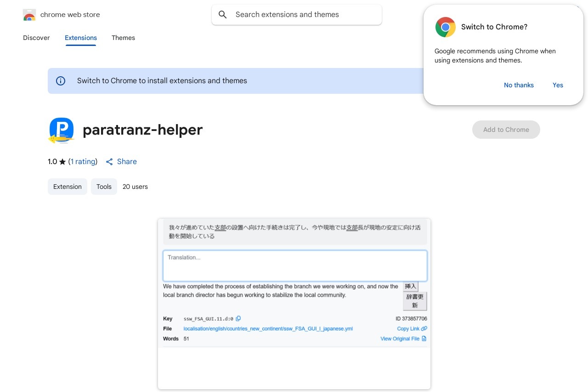Click the rating star icon
This screenshot has height=392, width=588.
[62, 162]
